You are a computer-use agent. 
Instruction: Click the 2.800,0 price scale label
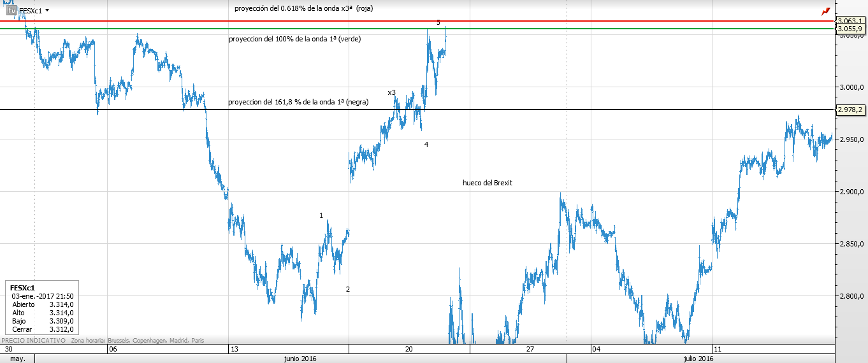[x=852, y=296]
